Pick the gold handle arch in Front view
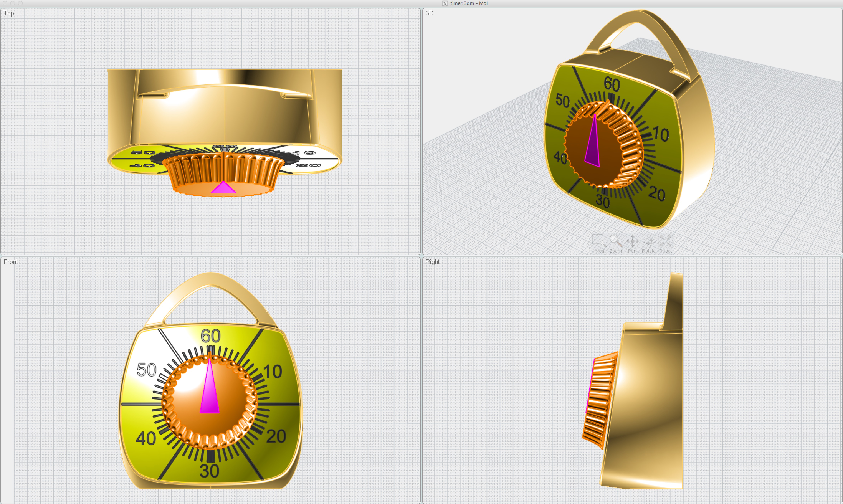Screen dimensions: 843x504 tap(211, 279)
